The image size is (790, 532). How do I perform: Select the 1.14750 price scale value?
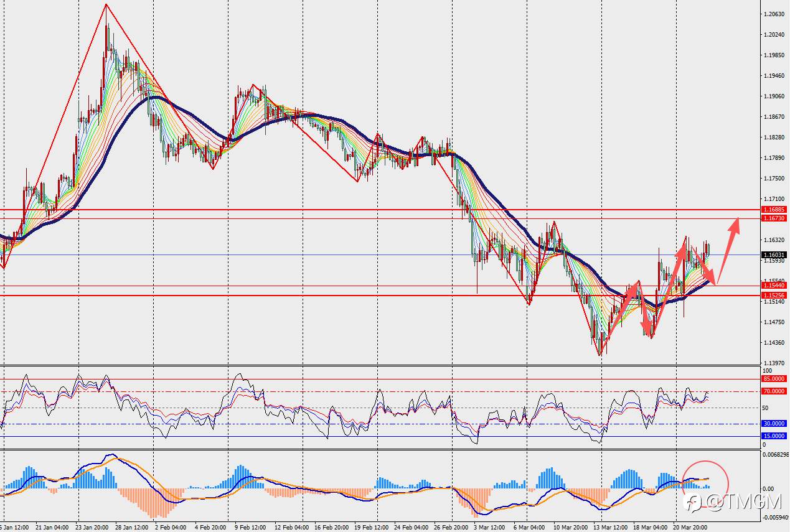(774, 322)
